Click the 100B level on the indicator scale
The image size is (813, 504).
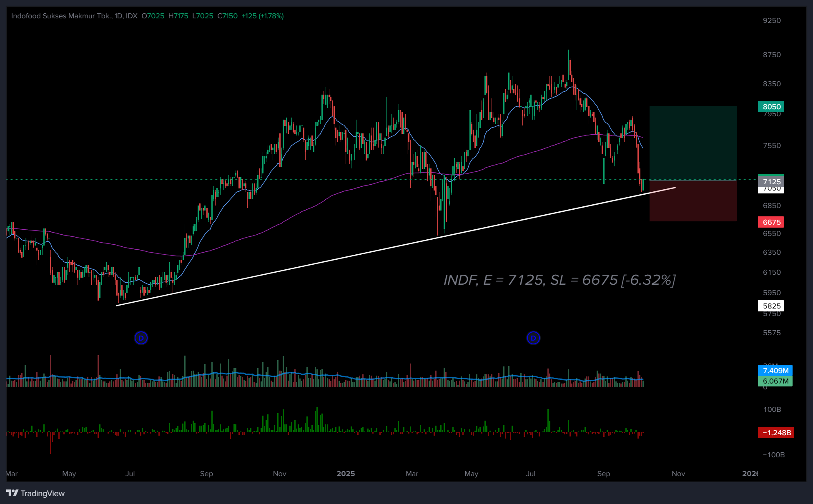pyautogui.click(x=772, y=409)
